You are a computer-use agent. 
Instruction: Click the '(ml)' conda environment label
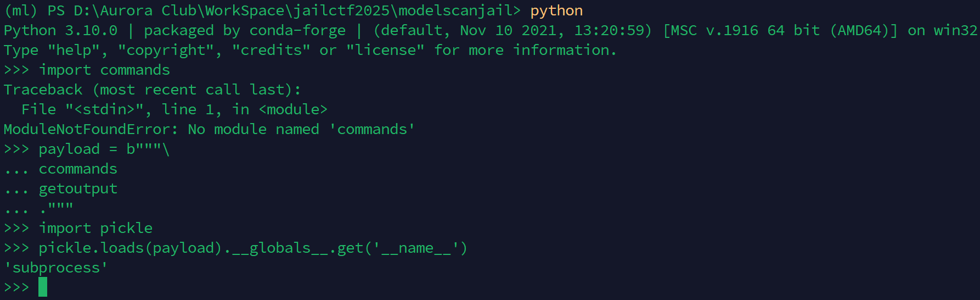coord(21,11)
